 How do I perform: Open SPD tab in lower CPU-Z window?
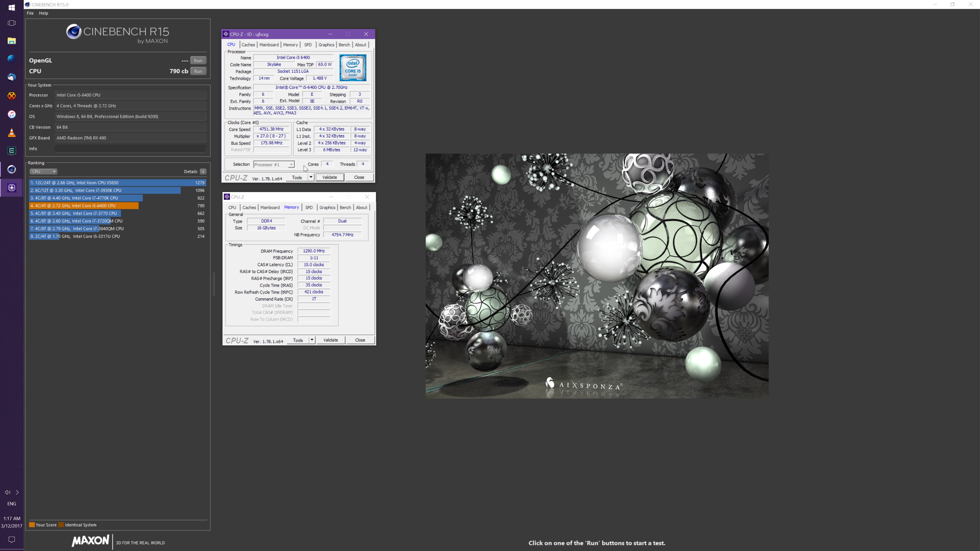309,208
